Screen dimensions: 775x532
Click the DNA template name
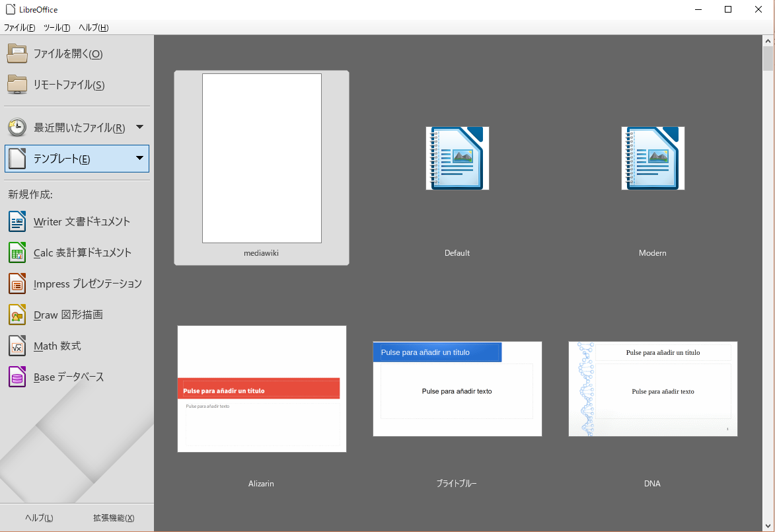coord(652,484)
